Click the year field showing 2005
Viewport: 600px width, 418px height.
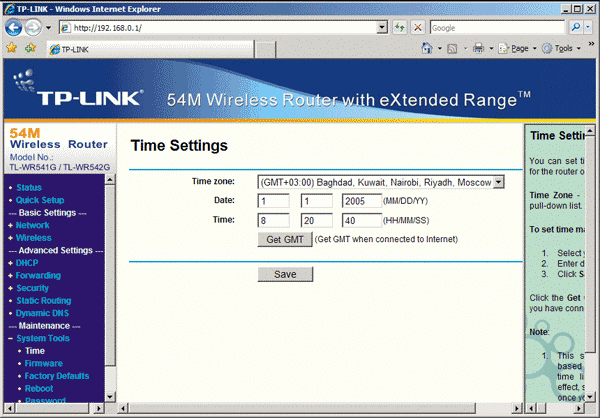(x=362, y=201)
